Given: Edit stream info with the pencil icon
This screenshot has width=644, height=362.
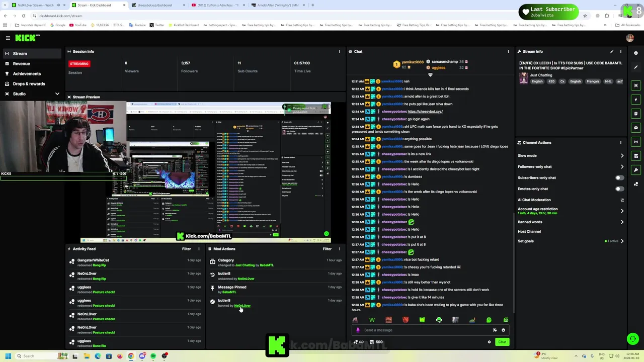Looking at the screenshot, I should pyautogui.click(x=612, y=51).
